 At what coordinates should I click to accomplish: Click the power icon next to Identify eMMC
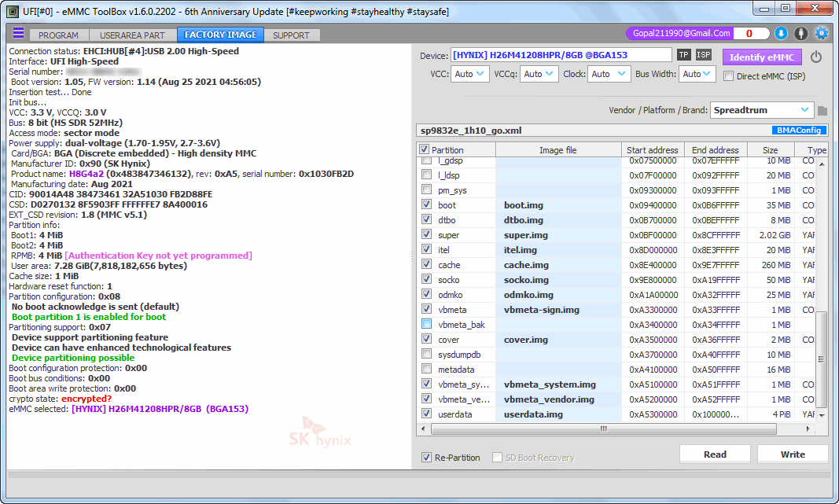pos(815,57)
